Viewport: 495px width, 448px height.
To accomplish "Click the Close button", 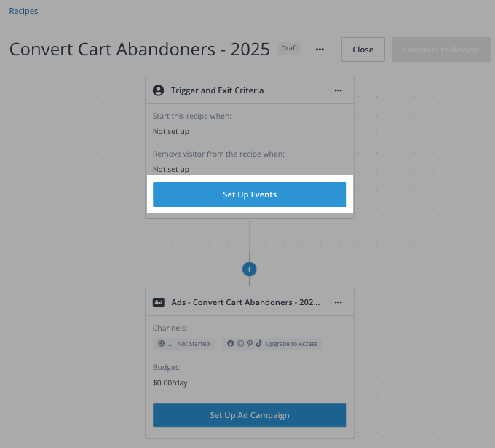I will click(x=363, y=50).
